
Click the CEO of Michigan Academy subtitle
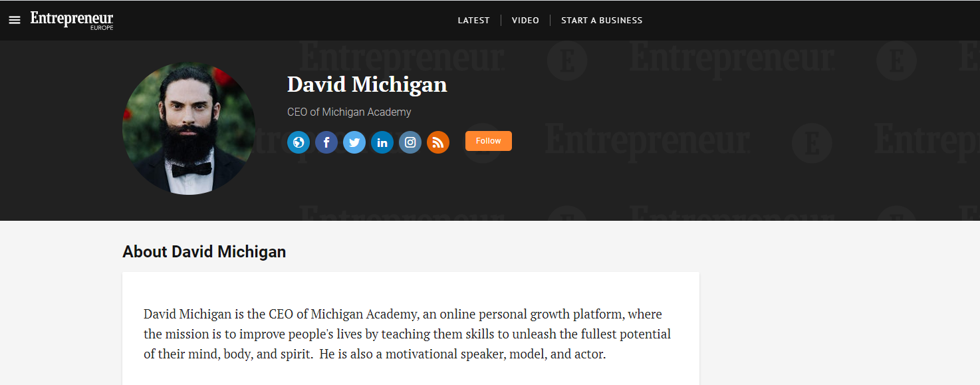349,112
